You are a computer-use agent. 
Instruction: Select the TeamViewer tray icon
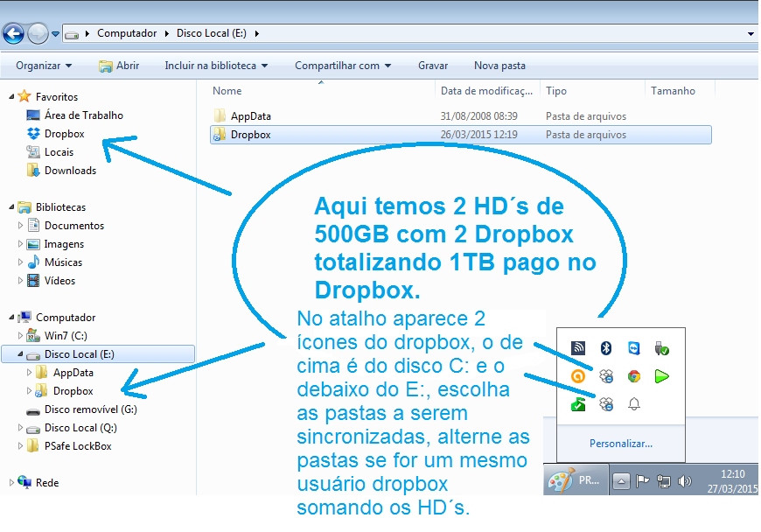click(634, 348)
